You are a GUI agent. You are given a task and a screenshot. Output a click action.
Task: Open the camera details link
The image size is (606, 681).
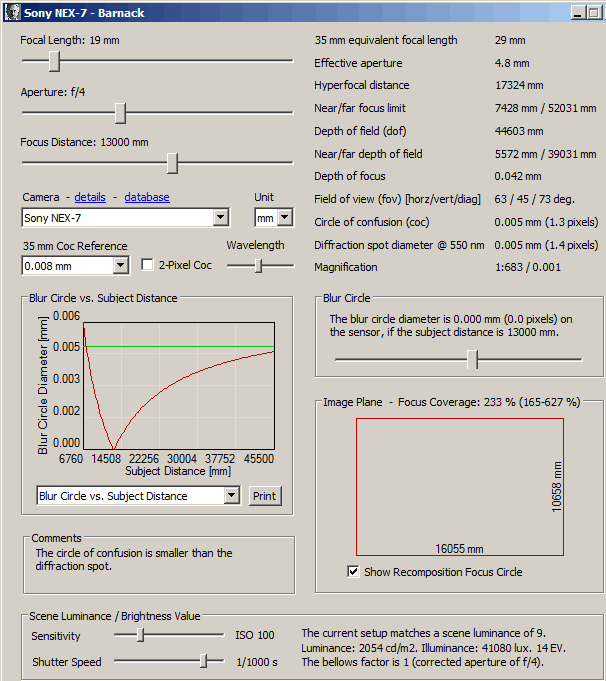(90, 197)
